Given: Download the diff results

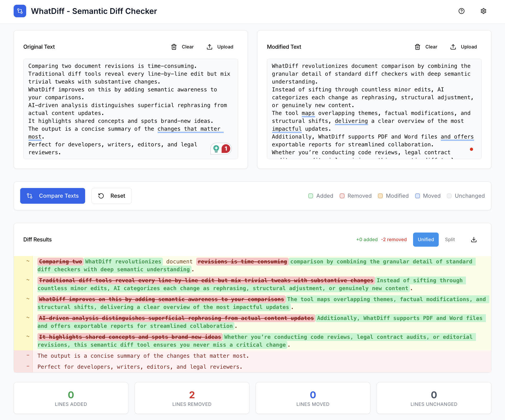Looking at the screenshot, I should [474, 240].
